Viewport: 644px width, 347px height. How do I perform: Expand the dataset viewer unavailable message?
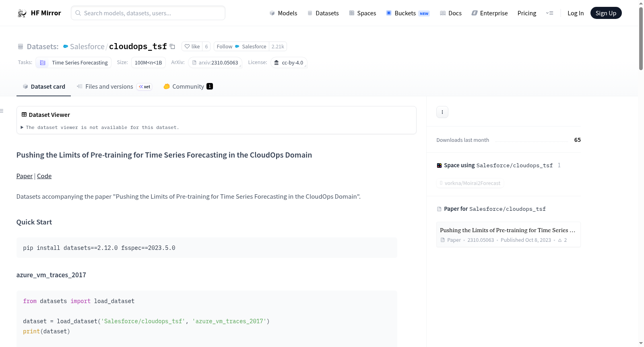click(x=100, y=127)
